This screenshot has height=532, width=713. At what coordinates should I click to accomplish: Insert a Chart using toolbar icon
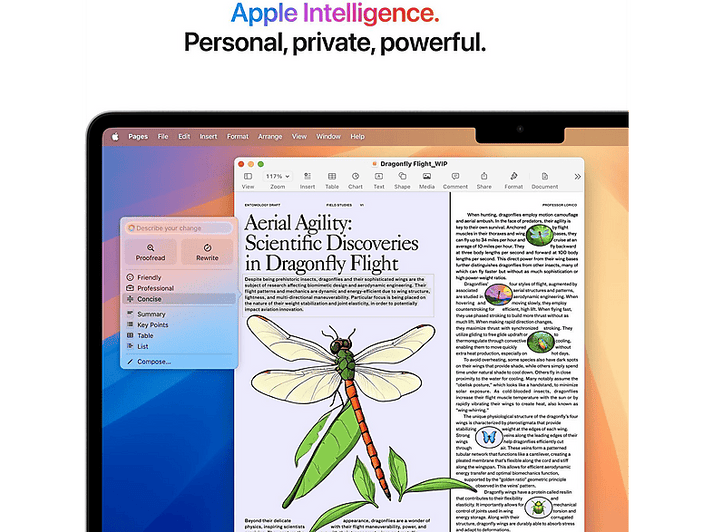click(356, 176)
